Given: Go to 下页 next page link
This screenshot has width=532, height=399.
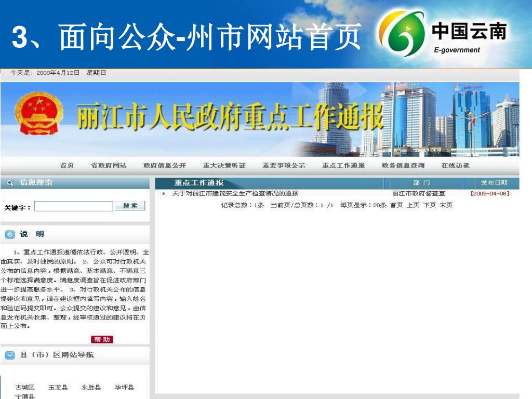Looking at the screenshot, I should [x=430, y=205].
